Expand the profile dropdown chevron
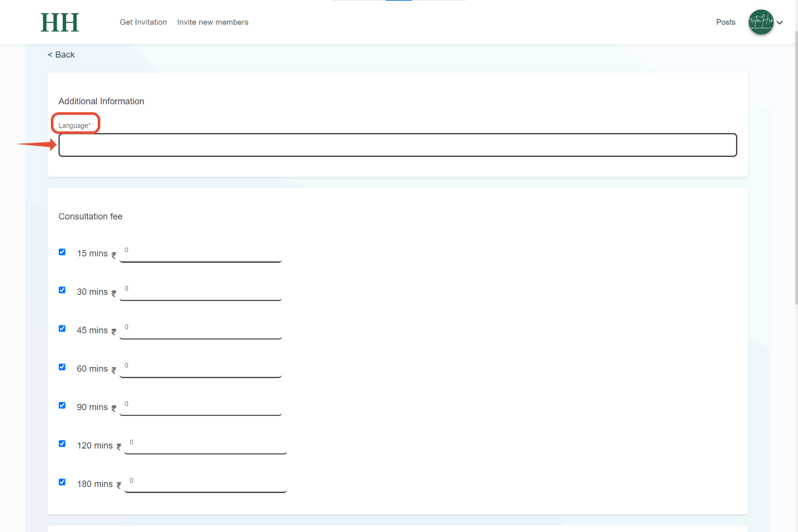The image size is (798, 532). coord(780,23)
